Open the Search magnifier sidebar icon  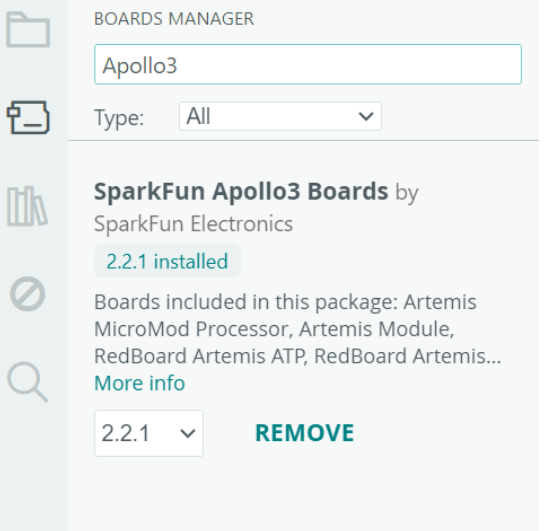[27, 382]
